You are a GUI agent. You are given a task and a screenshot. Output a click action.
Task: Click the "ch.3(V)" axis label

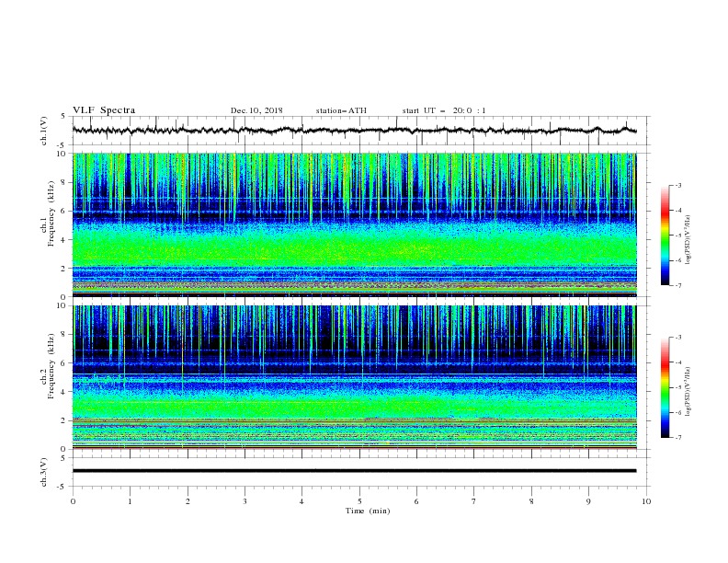pyautogui.click(x=44, y=472)
